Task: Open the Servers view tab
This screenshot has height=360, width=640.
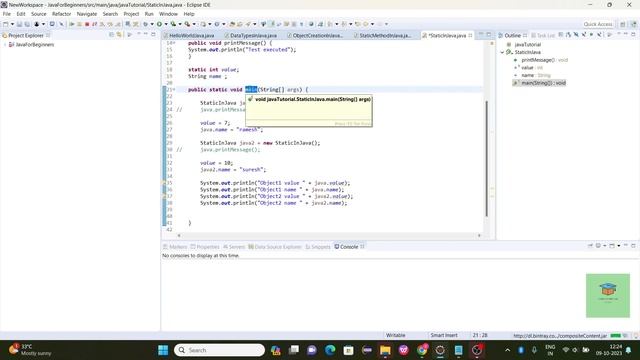Action: (x=234, y=247)
